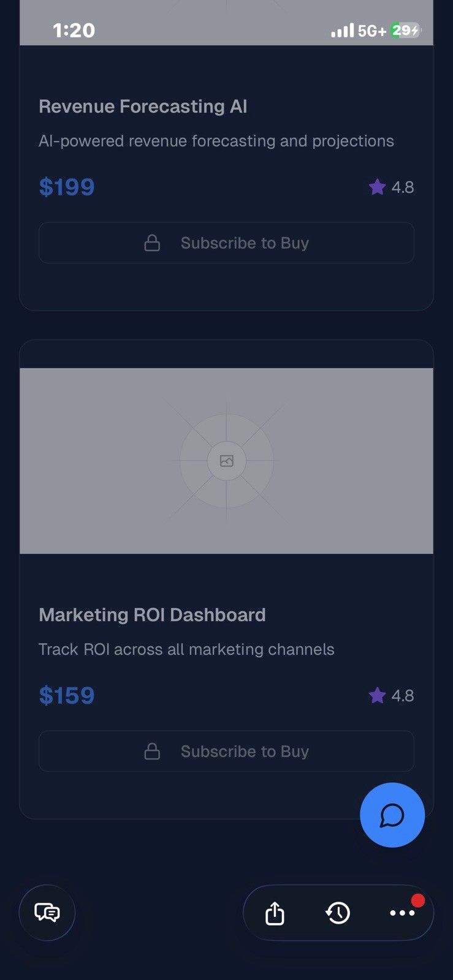Open the Revenue Forecasting AI title
Image resolution: width=453 pixels, height=980 pixels.
coord(143,107)
